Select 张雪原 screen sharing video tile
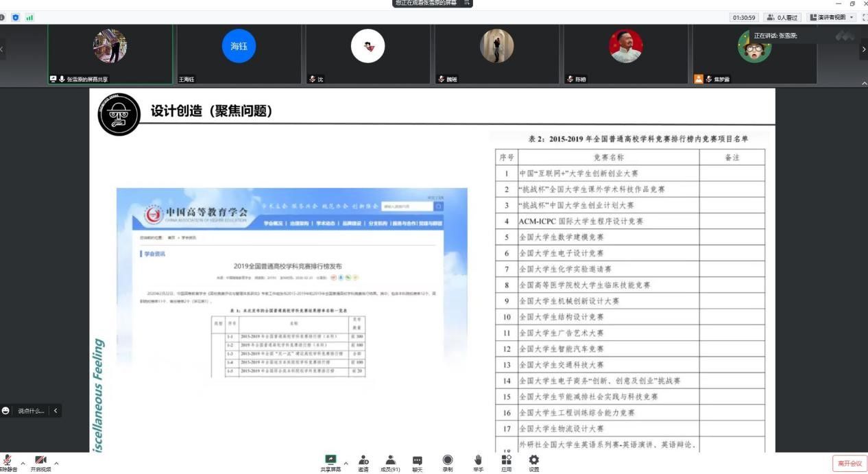868x474 pixels. [110, 54]
